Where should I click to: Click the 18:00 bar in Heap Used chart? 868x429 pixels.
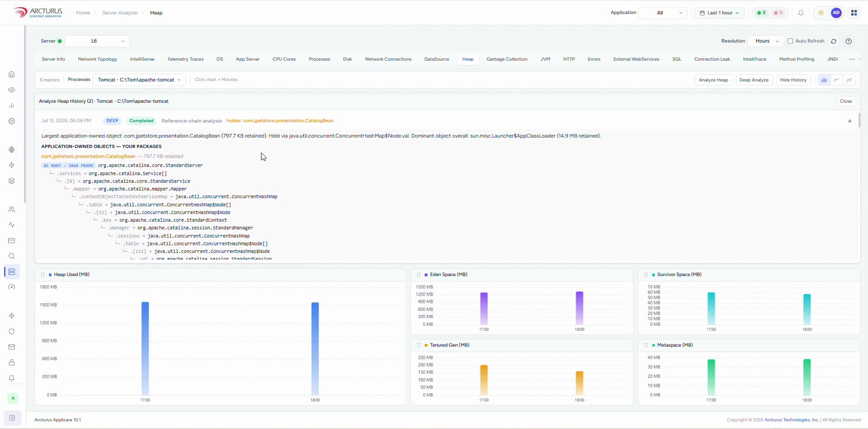(x=315, y=349)
